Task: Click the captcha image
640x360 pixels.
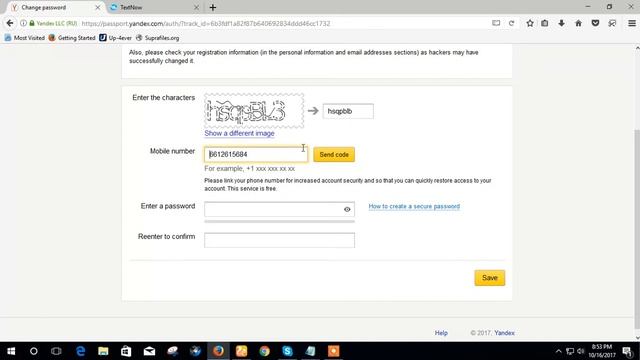Action: (x=254, y=111)
